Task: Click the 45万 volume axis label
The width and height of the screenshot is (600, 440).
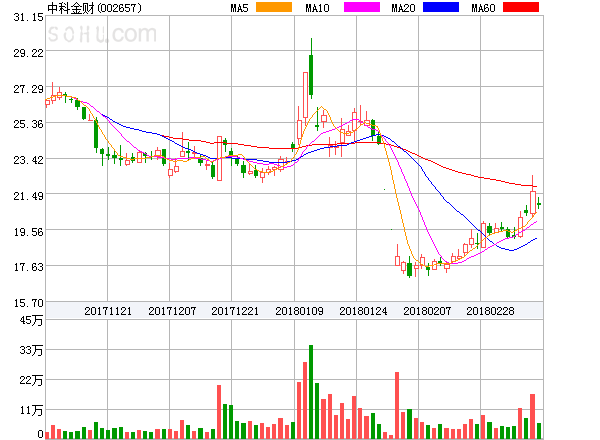Action: 31,320
